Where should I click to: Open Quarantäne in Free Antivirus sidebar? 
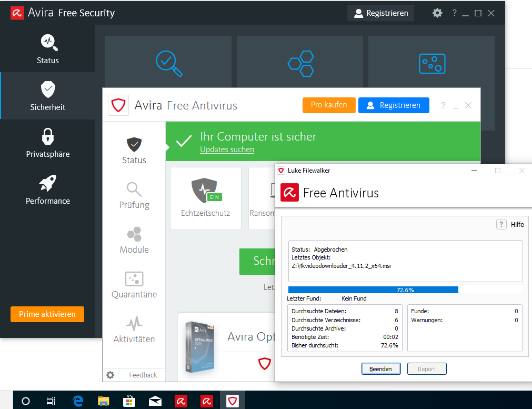134,285
